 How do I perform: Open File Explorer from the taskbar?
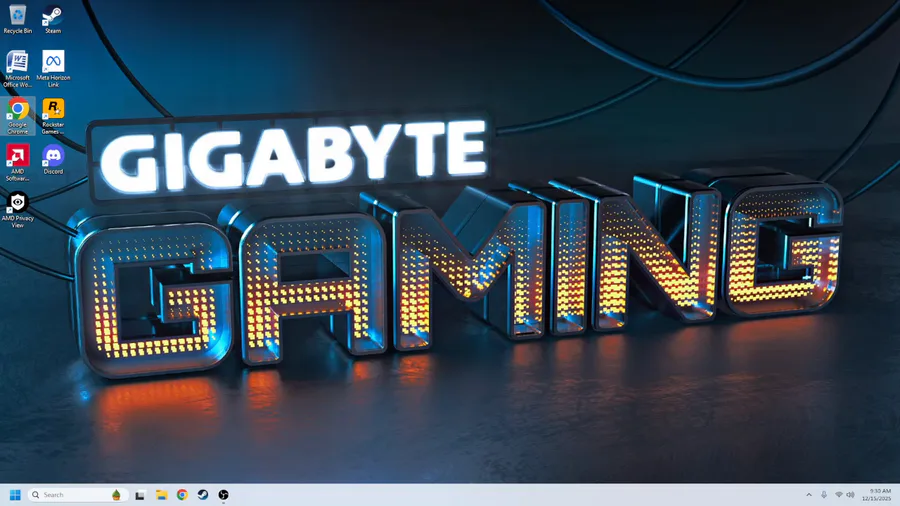[161, 495]
